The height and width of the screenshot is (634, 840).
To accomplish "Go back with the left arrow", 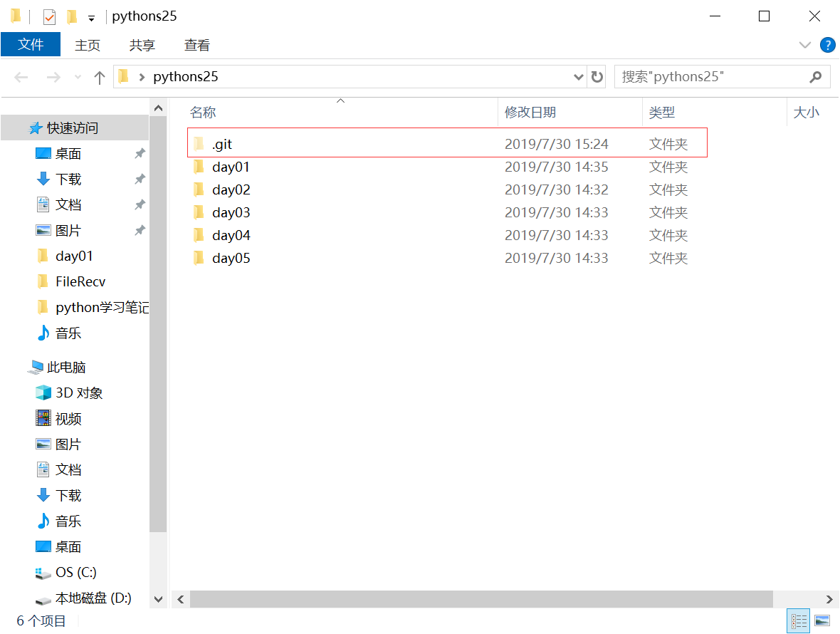I will click(21, 77).
